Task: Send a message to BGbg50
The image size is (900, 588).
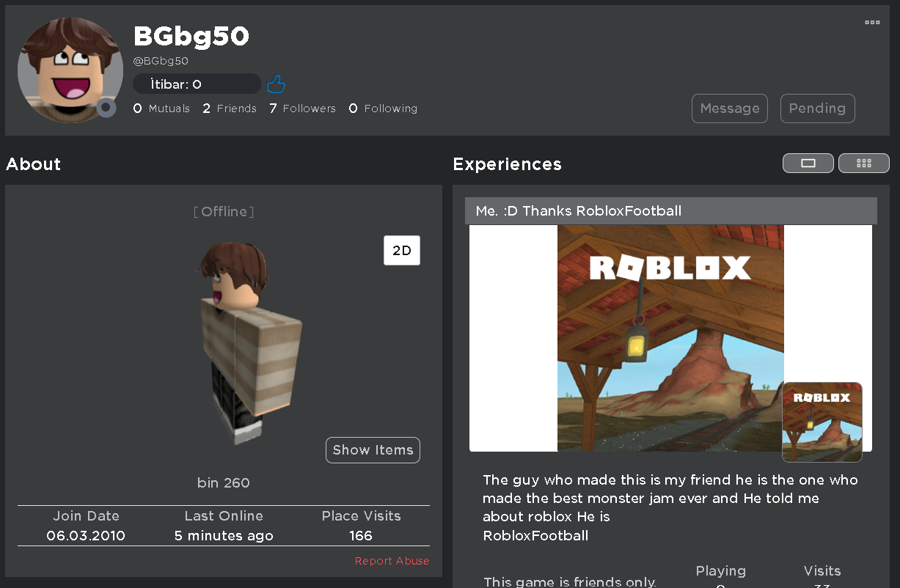Action: click(730, 109)
